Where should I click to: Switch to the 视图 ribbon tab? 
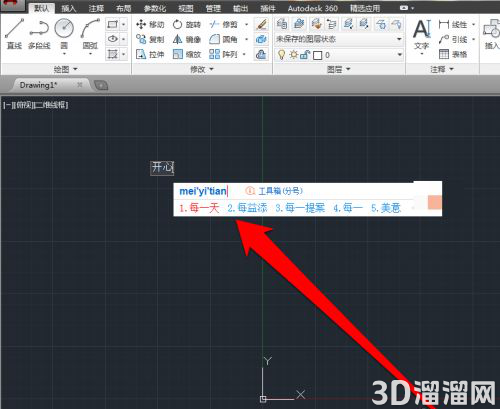(186, 8)
